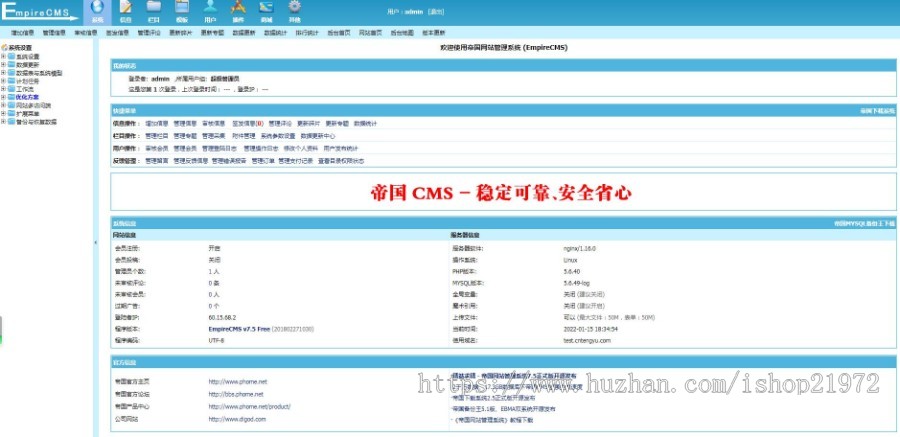Click the 帝国 CMS 稳定可靠 banner image
Viewport: 900px width, 437px height.
(x=501, y=192)
